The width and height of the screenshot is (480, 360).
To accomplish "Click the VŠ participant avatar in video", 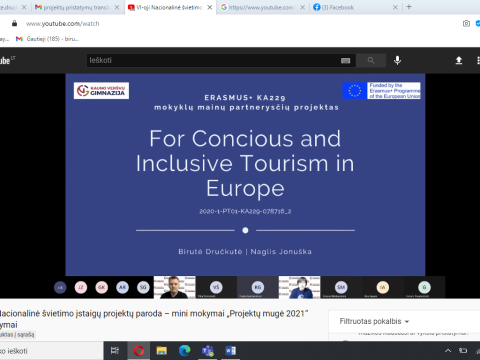I will click(x=216, y=287).
